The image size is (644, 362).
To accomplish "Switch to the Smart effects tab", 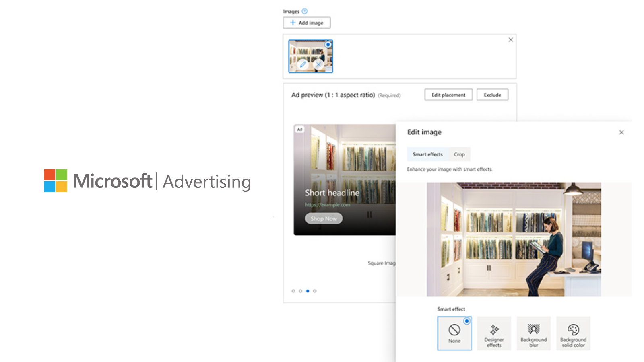I will click(427, 154).
